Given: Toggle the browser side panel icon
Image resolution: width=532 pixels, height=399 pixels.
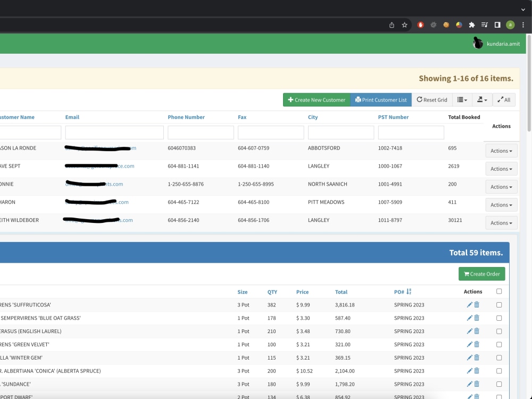Looking at the screenshot, I should pyautogui.click(x=497, y=25).
